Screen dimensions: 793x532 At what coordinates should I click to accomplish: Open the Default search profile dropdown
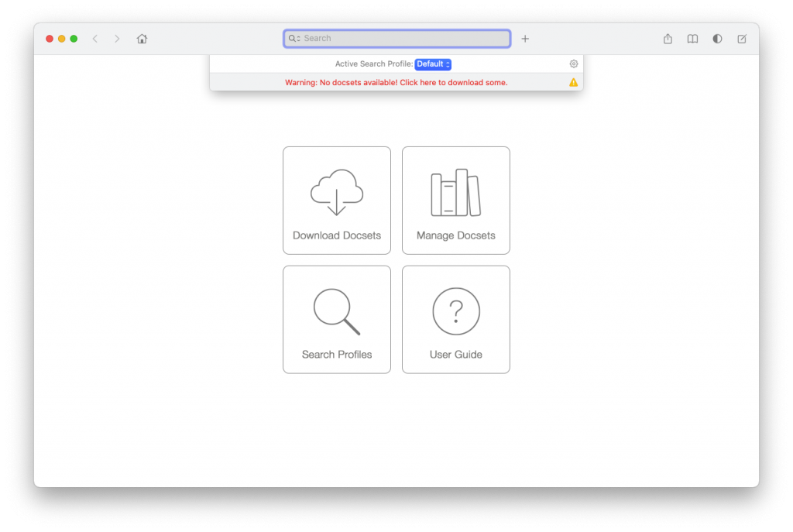click(433, 64)
